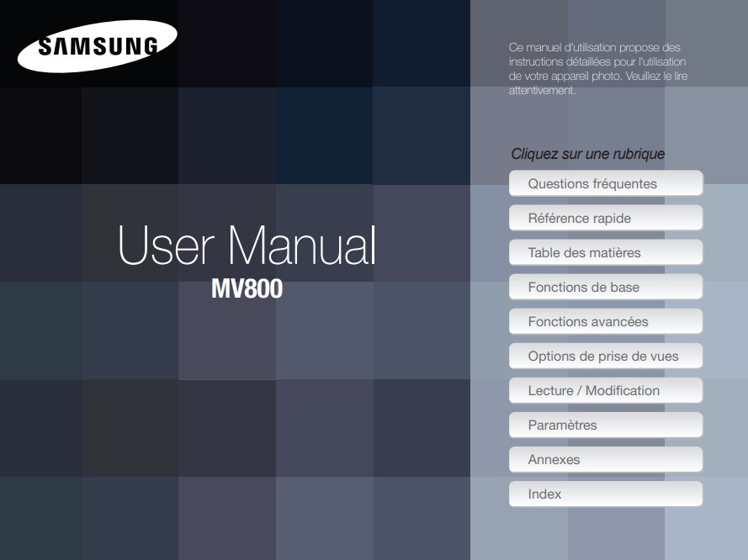Click the MV800 model name
The width and height of the screenshot is (748, 560).
click(247, 288)
